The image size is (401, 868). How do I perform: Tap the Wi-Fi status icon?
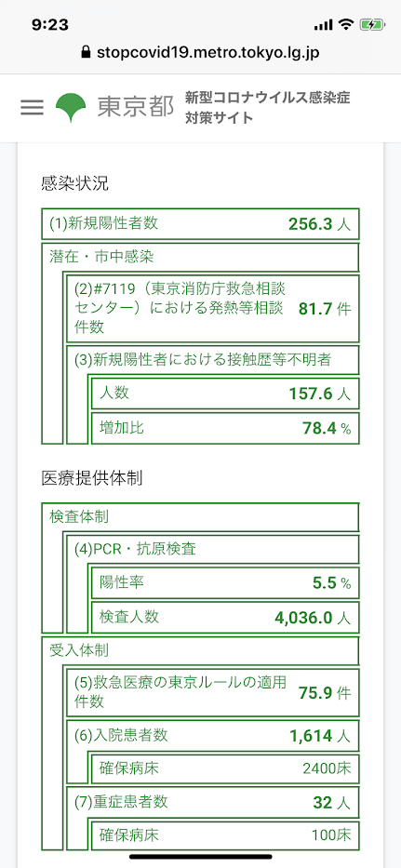pyautogui.click(x=347, y=24)
